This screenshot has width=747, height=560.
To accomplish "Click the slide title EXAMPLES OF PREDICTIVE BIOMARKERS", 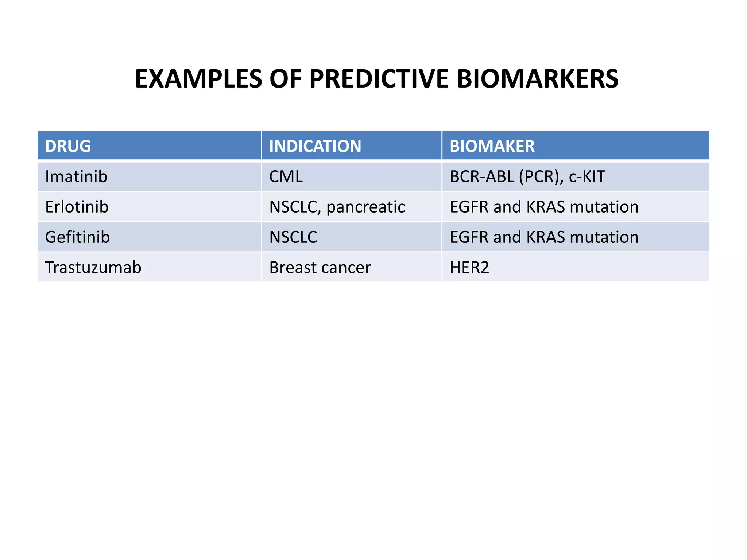I will (376, 79).
